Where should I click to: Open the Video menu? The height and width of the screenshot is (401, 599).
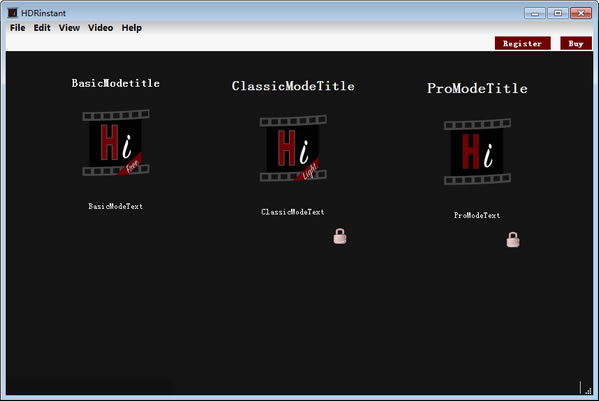click(x=100, y=28)
